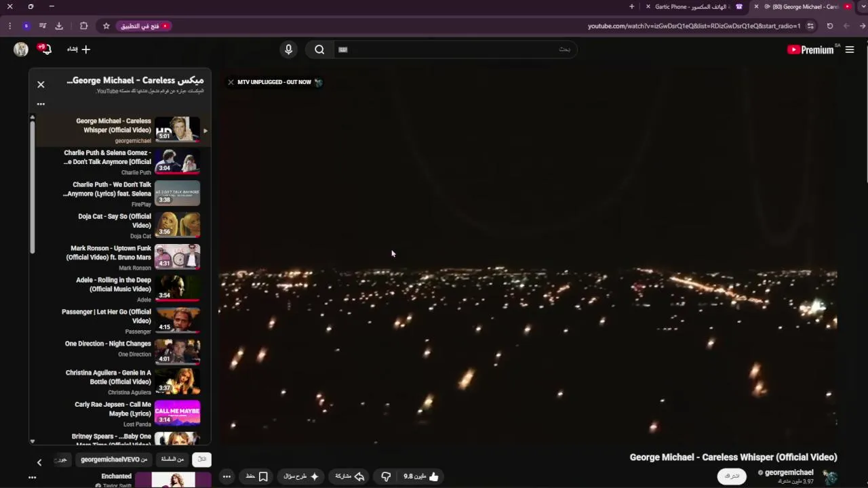868x488 pixels.
Task: Click the Open in app button
Action: [x=145, y=26]
